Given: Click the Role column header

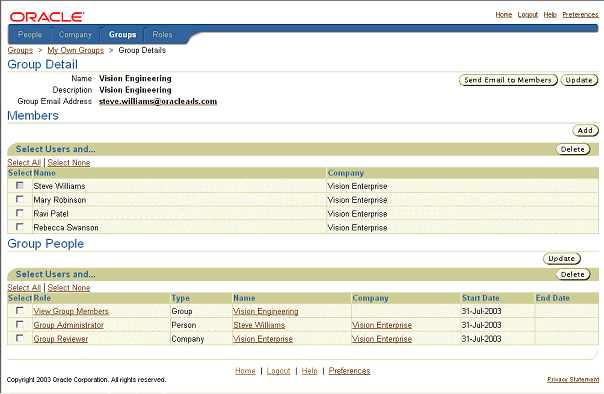Looking at the screenshot, I should coord(42,298).
